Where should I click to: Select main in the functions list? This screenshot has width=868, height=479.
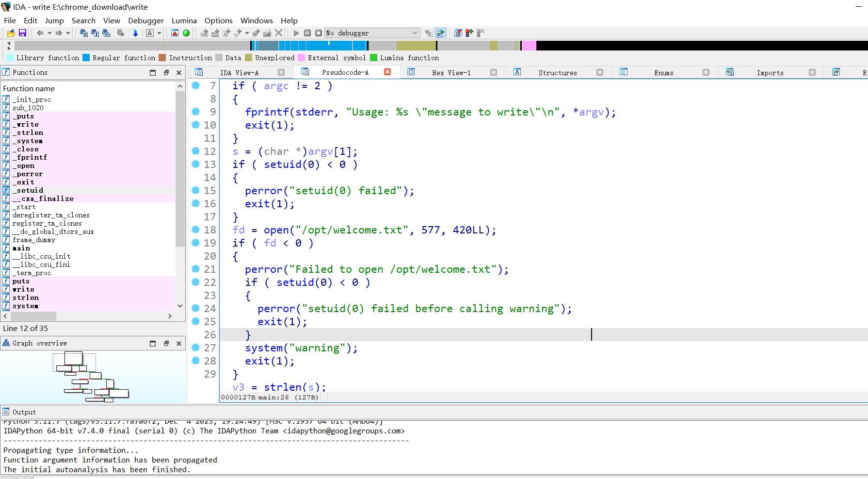click(21, 248)
